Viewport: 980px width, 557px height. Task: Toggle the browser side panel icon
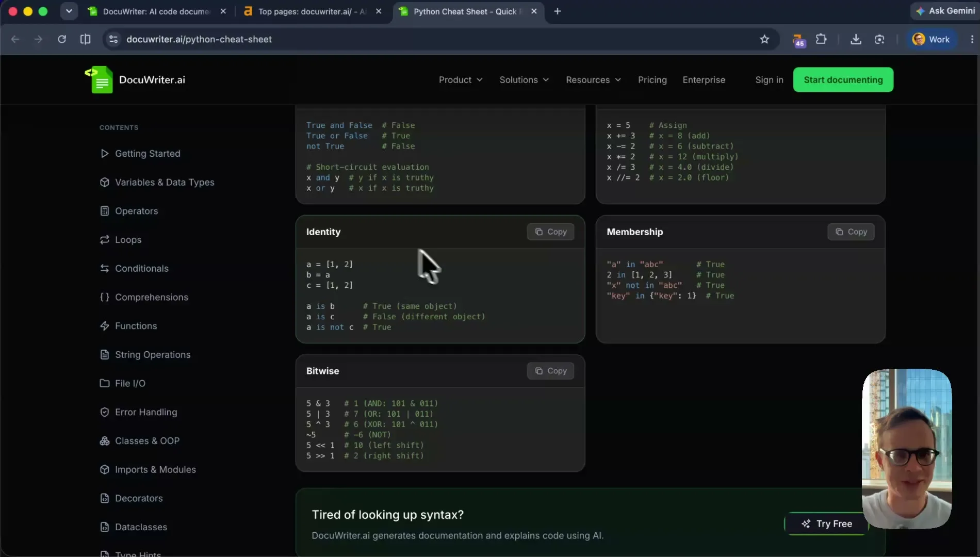coord(86,39)
